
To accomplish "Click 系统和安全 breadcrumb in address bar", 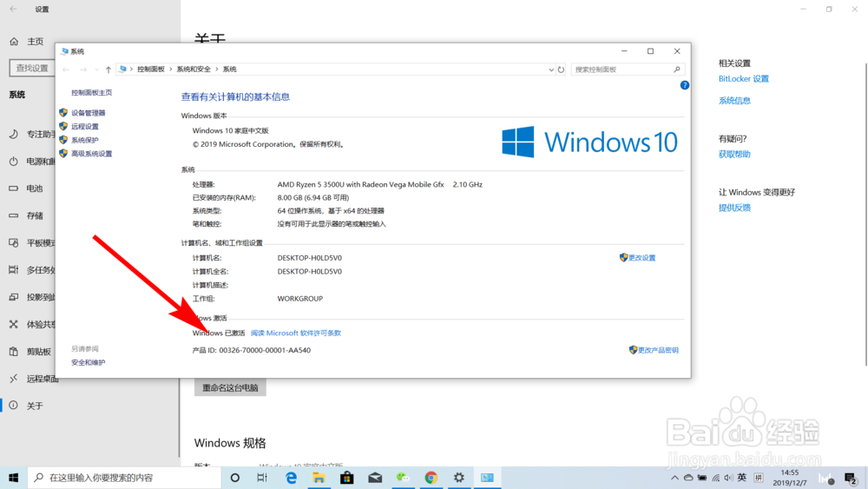I will click(194, 69).
